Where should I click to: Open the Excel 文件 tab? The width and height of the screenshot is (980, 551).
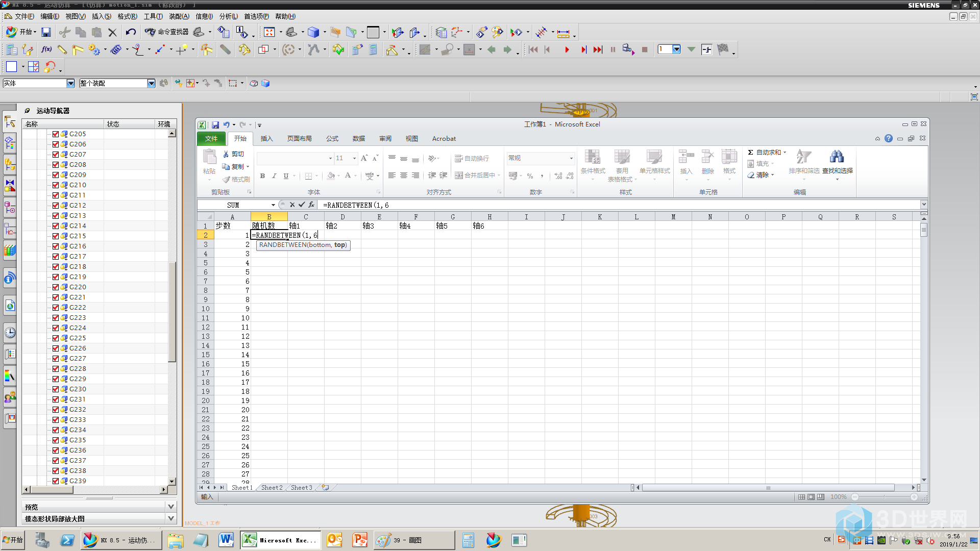tap(211, 139)
